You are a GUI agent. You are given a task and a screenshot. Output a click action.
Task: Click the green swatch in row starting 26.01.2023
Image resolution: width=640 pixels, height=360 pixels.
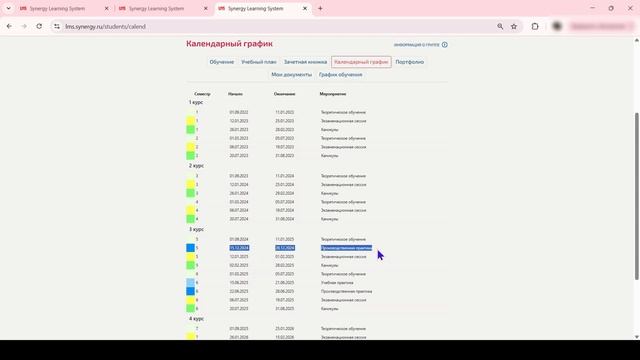pos(191,129)
